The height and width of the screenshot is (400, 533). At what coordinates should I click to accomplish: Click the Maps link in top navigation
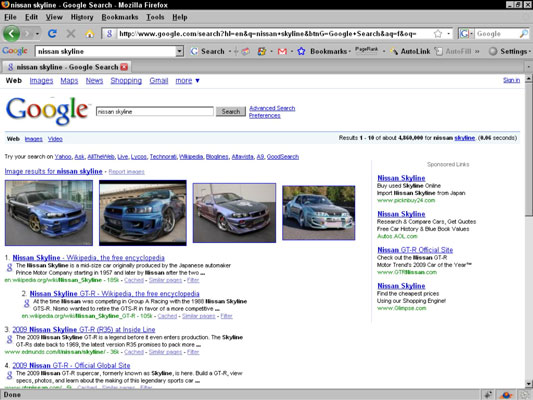pos(69,81)
